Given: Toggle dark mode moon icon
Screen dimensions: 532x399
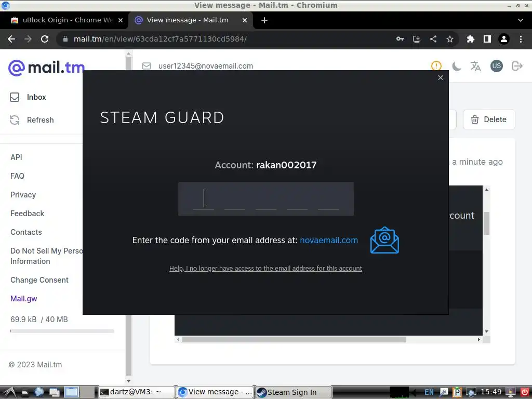Looking at the screenshot, I should click(x=456, y=66).
